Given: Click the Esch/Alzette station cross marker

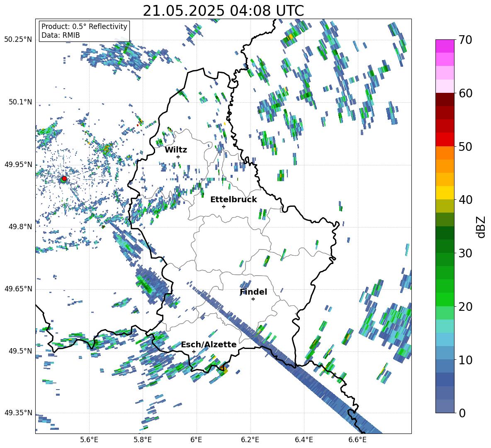Looking at the screenshot, I should pos(194,351).
